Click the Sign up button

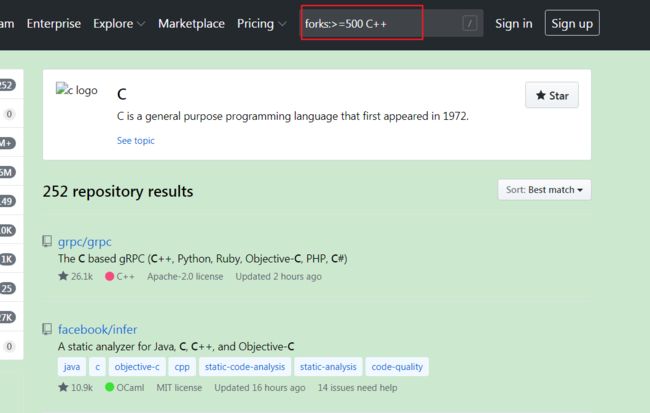click(572, 23)
